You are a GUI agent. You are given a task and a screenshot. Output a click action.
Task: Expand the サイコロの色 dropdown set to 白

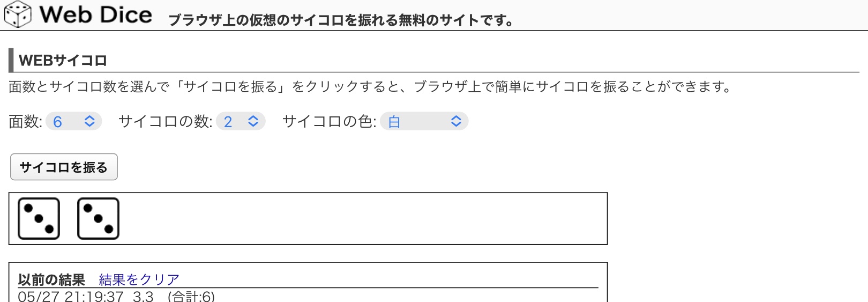(x=424, y=122)
